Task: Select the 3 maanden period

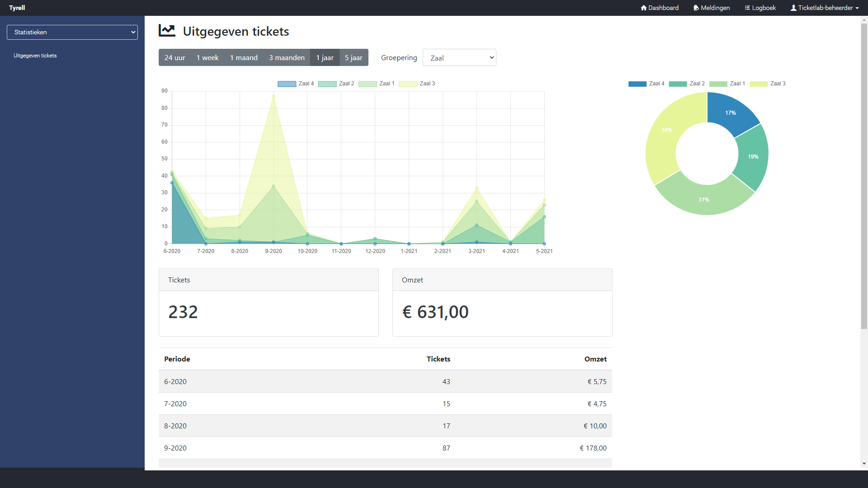Action: 287,57
